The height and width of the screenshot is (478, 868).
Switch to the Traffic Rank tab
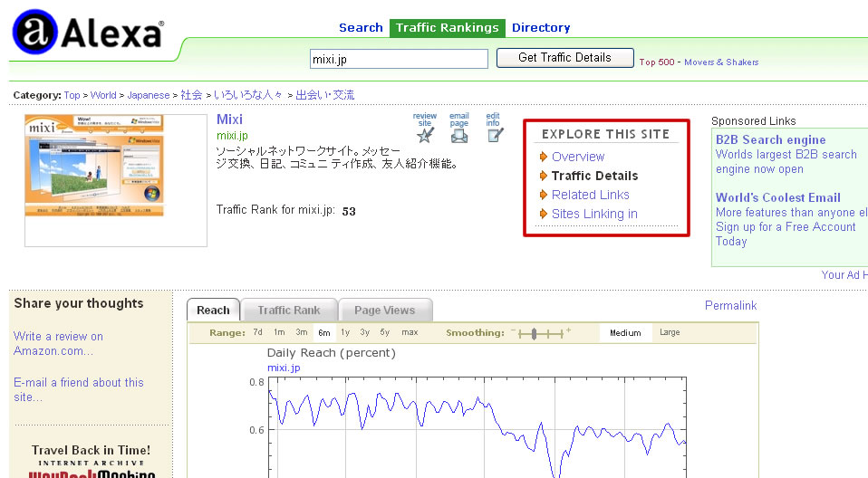tap(288, 311)
